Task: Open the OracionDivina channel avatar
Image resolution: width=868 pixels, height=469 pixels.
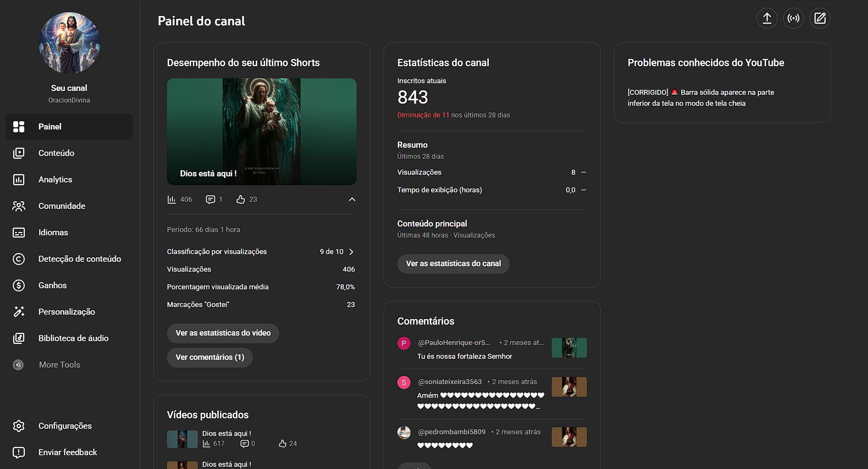Action: pyautogui.click(x=69, y=43)
